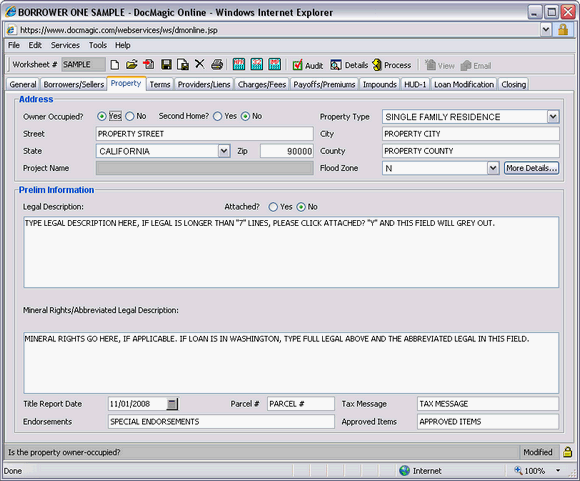This screenshot has width=580, height=481.
Task: Open the Details view
Action: pos(349,65)
